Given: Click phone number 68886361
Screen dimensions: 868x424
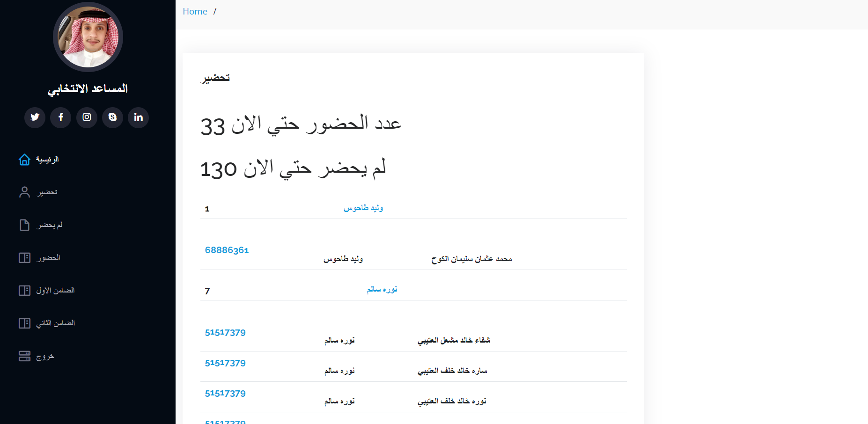Looking at the screenshot, I should (227, 250).
